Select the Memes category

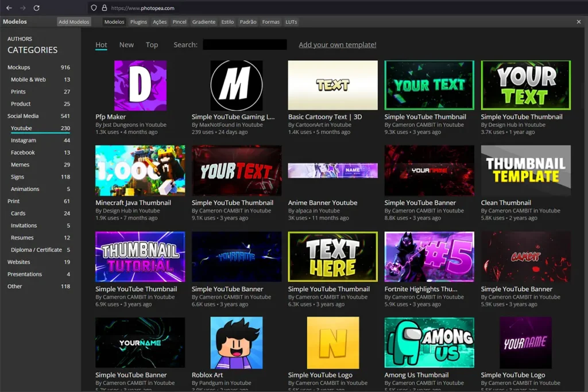40,165
